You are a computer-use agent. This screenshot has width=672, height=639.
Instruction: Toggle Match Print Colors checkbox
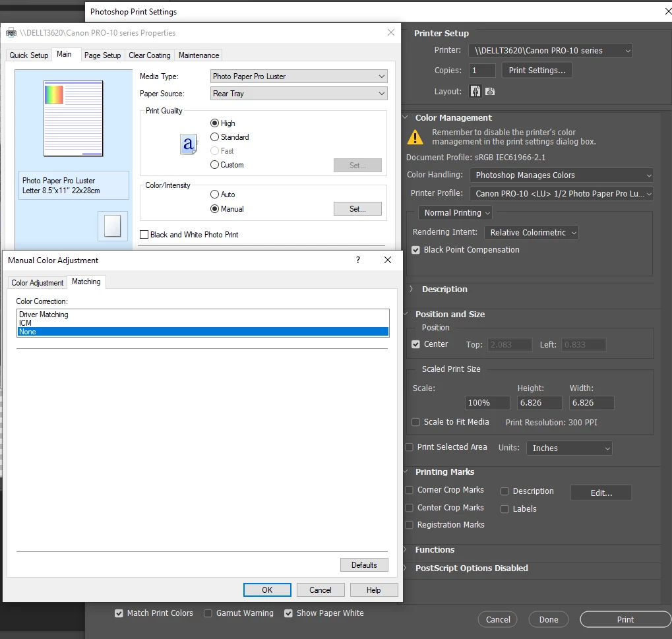(x=119, y=613)
